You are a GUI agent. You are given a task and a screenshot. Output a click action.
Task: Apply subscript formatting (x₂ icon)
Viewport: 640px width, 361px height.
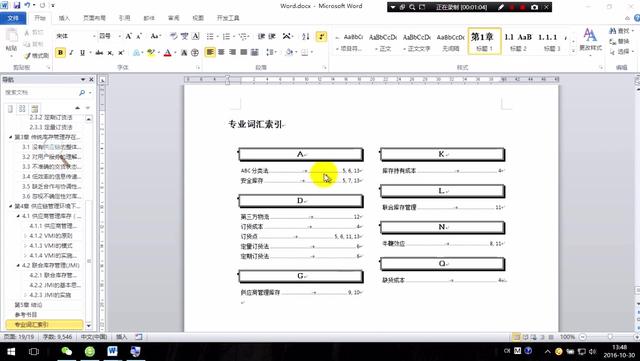[110, 53]
